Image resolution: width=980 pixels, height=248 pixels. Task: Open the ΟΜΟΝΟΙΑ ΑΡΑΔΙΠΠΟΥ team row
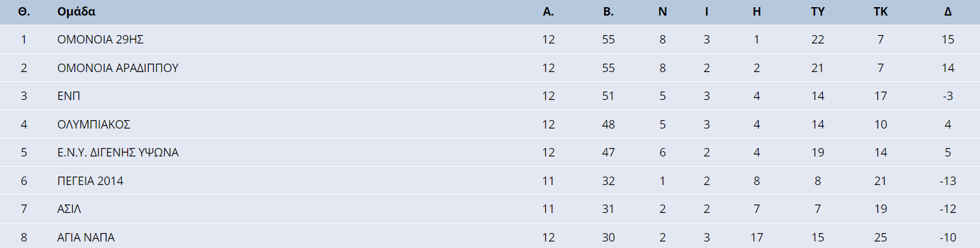tap(490, 68)
